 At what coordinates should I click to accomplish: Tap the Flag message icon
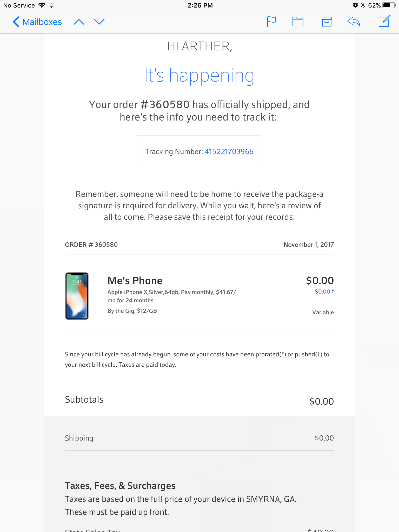pos(271,22)
